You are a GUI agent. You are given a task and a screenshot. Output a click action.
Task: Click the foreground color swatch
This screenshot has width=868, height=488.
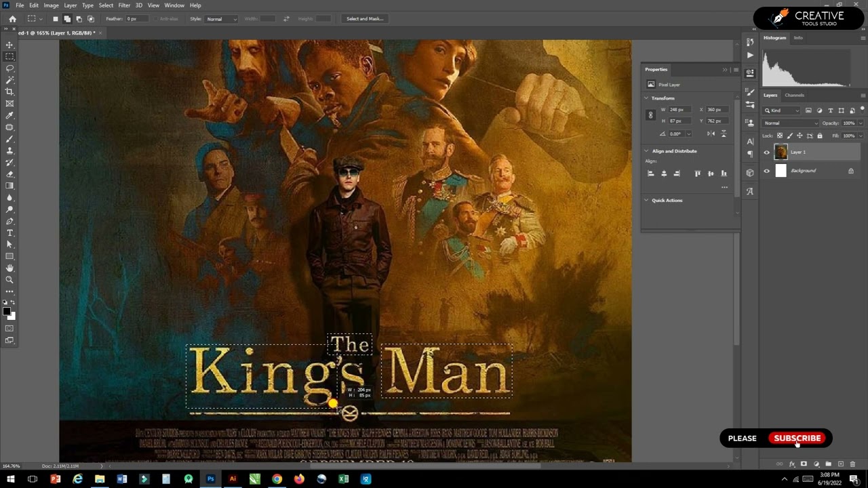[x=6, y=311]
